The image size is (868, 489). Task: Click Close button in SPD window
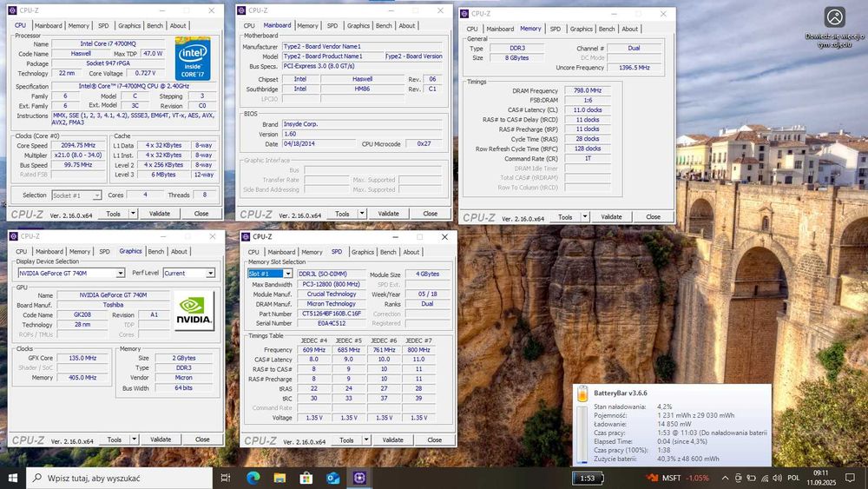(x=435, y=439)
